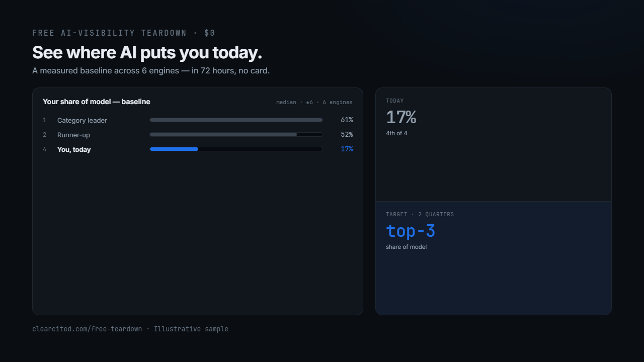Open the clearcited.com/free-teardown link
Screen dimensions: 644x362
coord(87,329)
